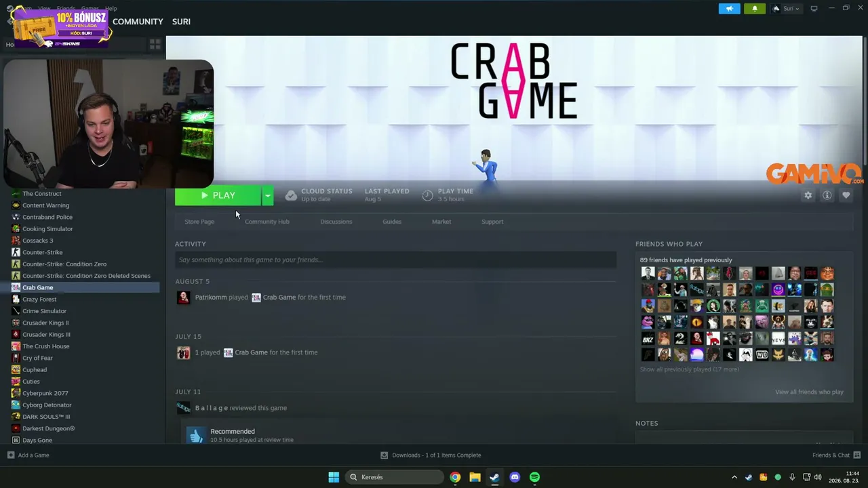Image resolution: width=868 pixels, height=488 pixels.
Task: Open the Windows Start menu
Action: point(334,477)
